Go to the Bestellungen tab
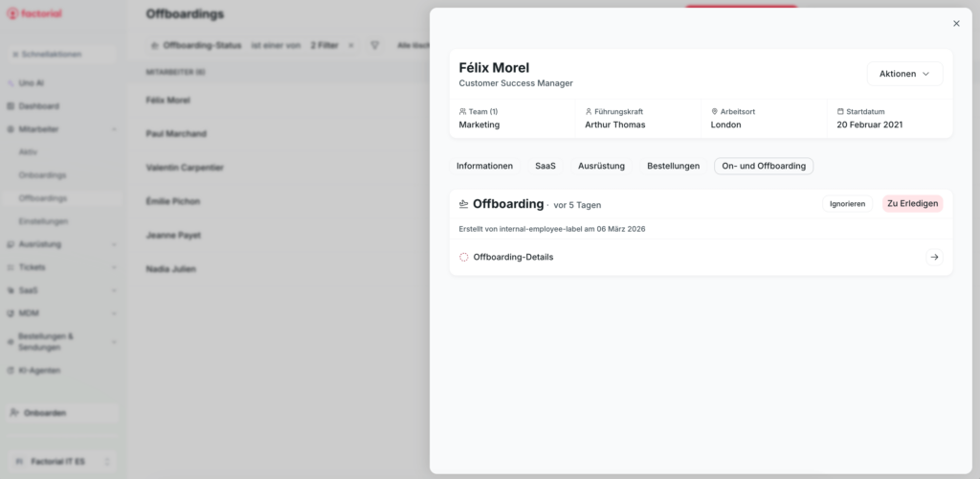This screenshot has height=479, width=980. 673,166
